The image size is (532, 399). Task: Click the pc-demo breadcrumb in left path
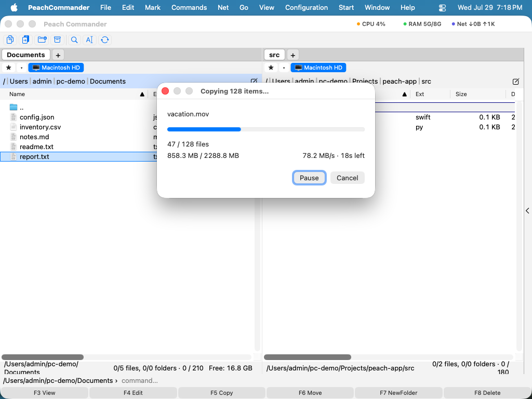pos(71,82)
